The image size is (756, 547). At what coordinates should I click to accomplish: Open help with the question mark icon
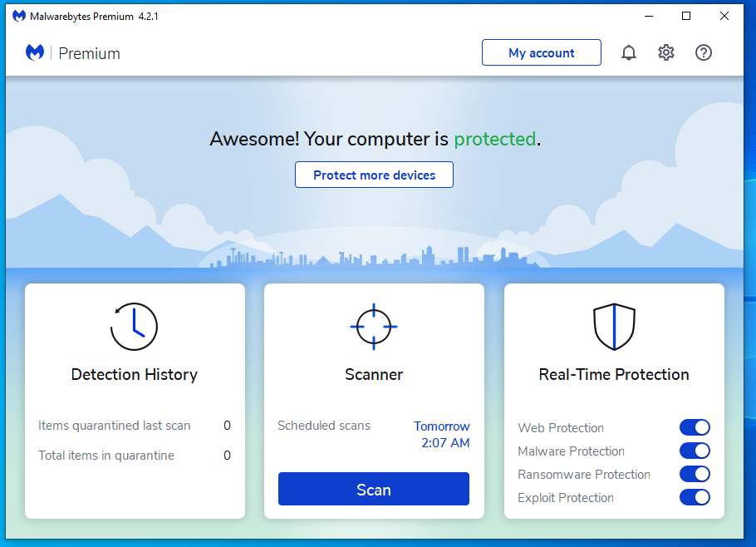(x=704, y=52)
